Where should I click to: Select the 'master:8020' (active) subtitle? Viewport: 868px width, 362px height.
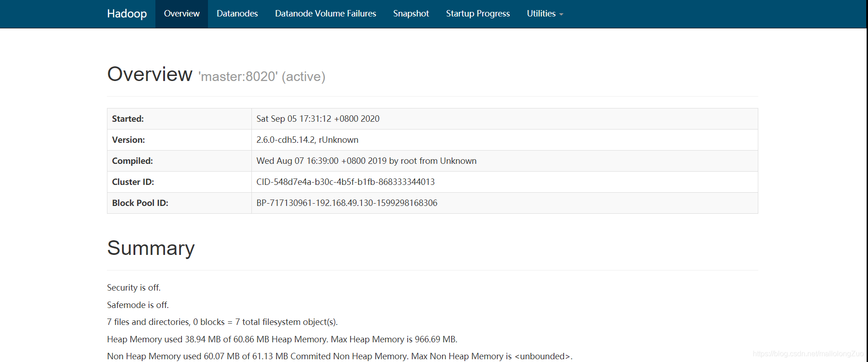point(262,76)
